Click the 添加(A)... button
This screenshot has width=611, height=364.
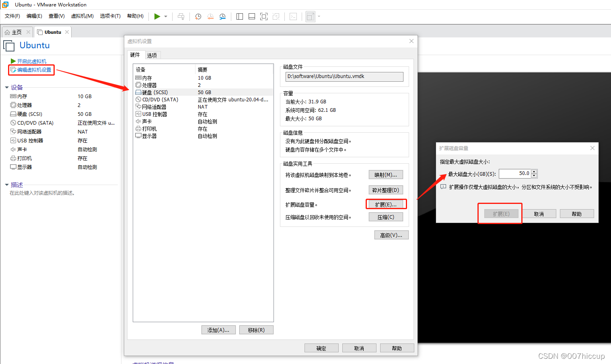[218, 330]
